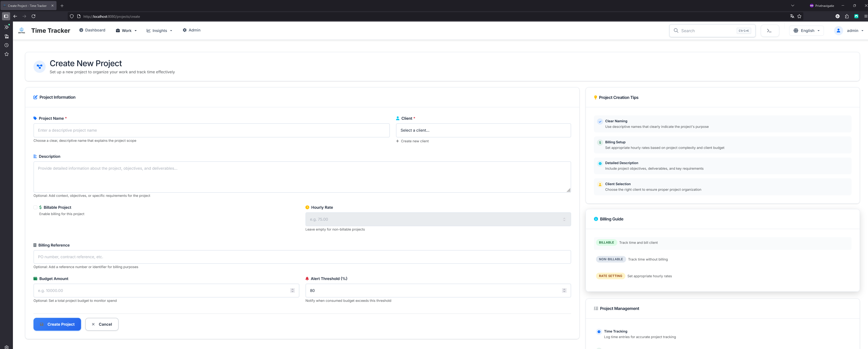Click the Cancel button
The image size is (868, 349).
point(102,324)
